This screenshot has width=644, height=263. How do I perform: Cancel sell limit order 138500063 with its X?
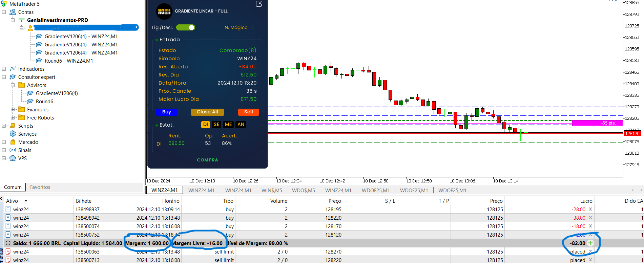point(590,251)
